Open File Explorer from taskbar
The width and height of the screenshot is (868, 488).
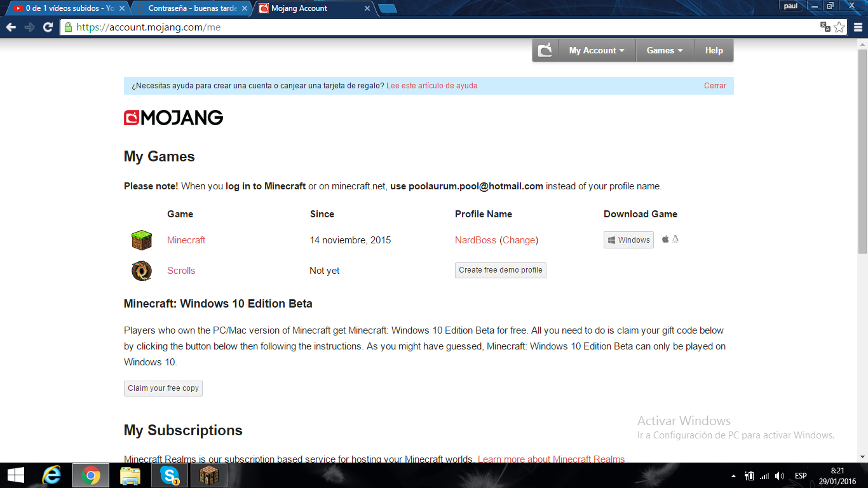[130, 475]
